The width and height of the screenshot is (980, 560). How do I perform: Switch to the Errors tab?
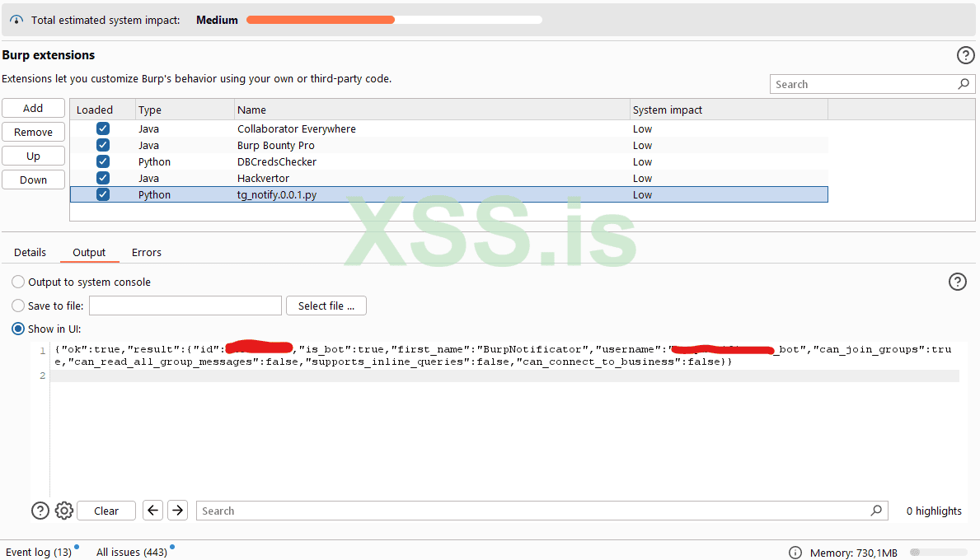point(146,252)
